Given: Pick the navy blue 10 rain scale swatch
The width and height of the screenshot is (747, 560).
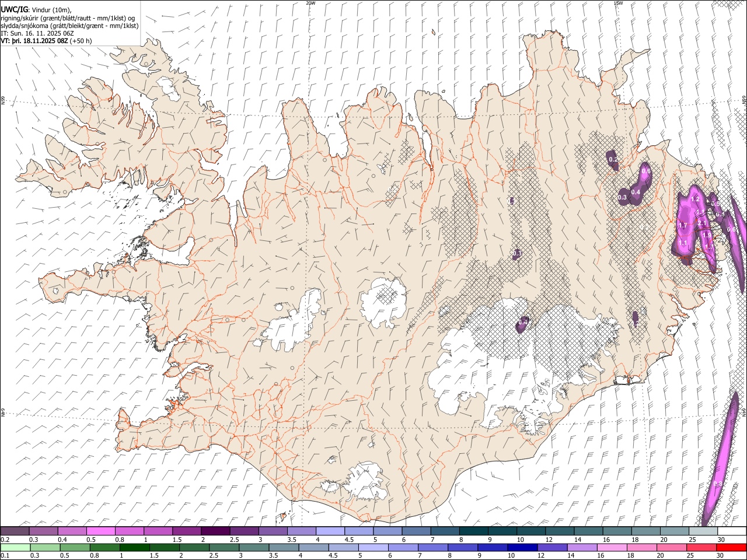Looking at the screenshot, I should (522, 547).
